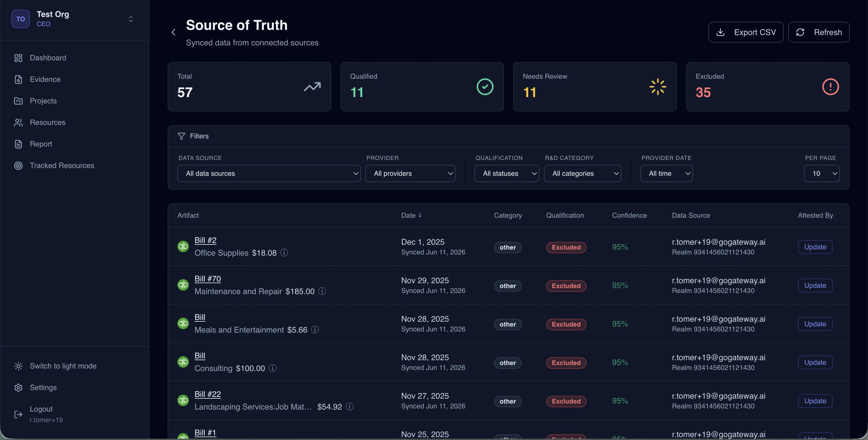This screenshot has height=440, width=868.
Task: Click the Filters funnel icon
Action: coord(181,136)
